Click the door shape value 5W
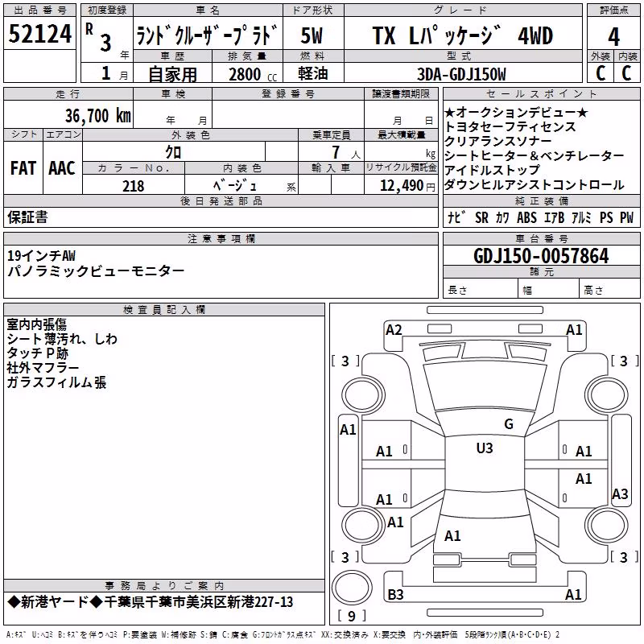This screenshot has width=644, height=644. [312, 35]
